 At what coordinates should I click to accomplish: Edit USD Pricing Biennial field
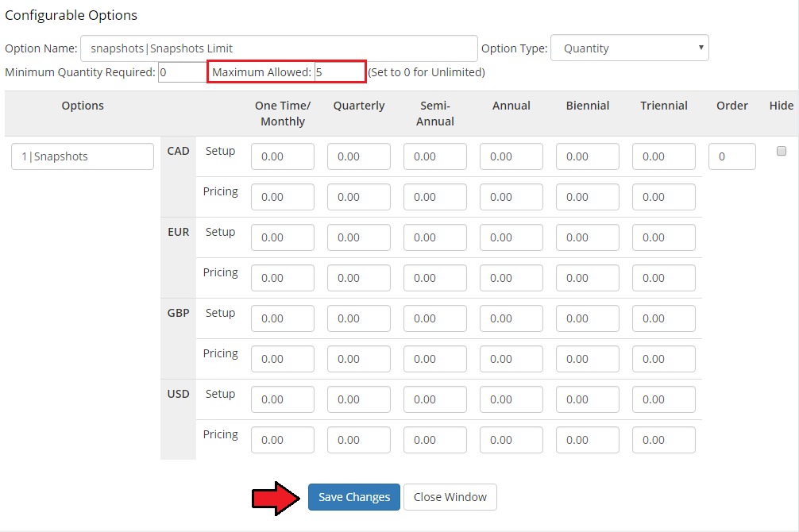tap(588, 440)
